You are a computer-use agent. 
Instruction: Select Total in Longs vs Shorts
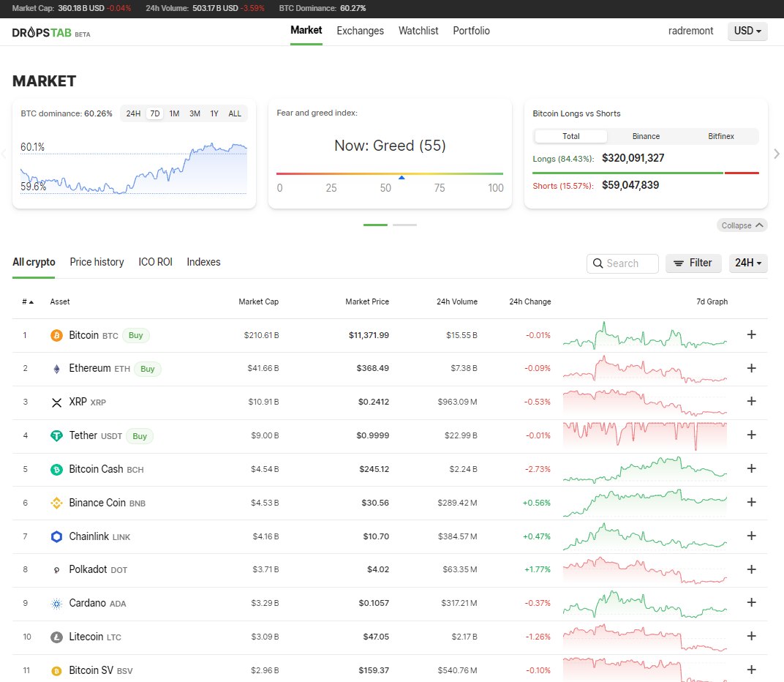pyautogui.click(x=570, y=136)
